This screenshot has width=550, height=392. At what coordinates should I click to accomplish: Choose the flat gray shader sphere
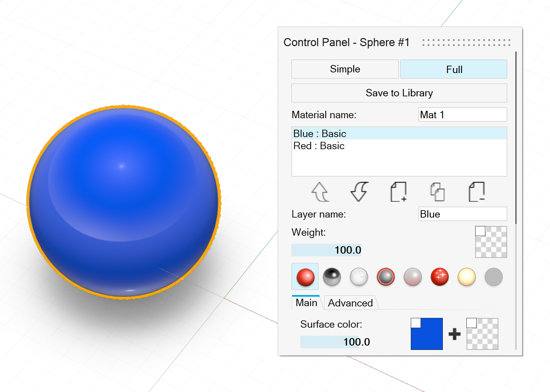click(x=493, y=277)
